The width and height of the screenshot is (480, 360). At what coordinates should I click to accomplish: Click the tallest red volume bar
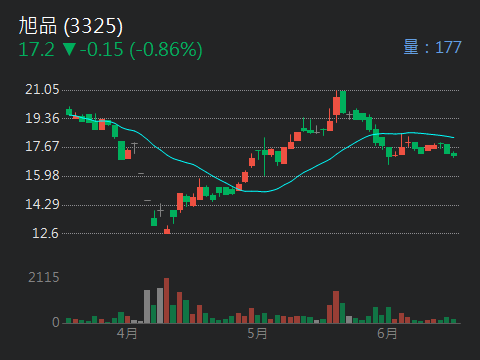point(166,301)
